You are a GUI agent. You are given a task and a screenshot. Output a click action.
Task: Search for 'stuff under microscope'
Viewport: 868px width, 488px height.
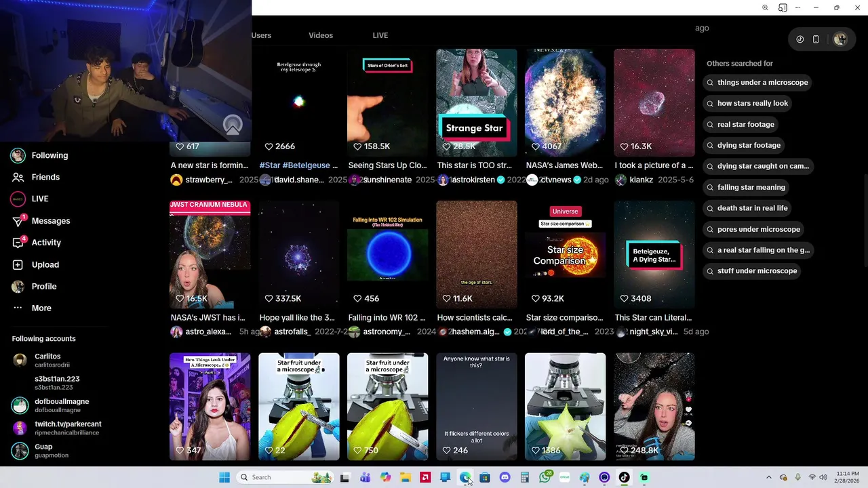752,271
